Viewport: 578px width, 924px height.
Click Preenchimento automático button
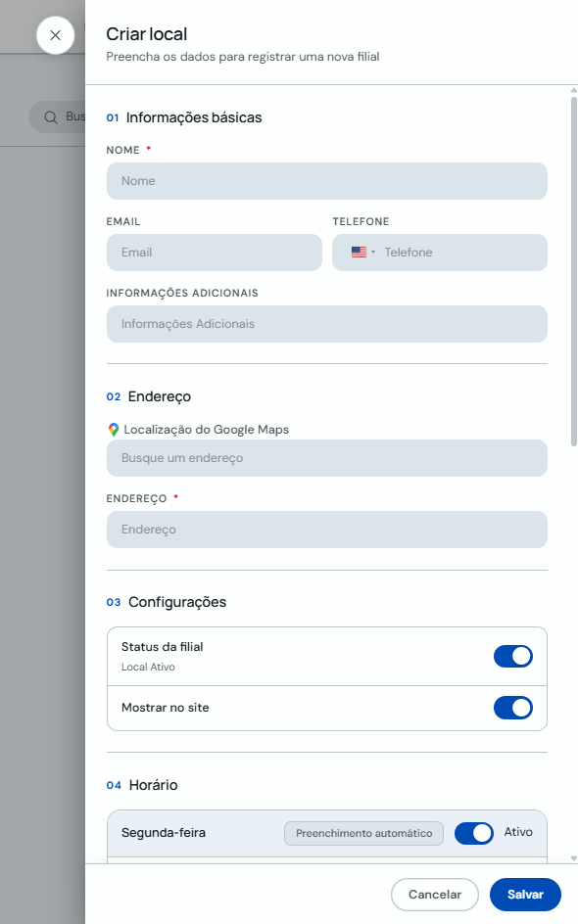(x=363, y=833)
